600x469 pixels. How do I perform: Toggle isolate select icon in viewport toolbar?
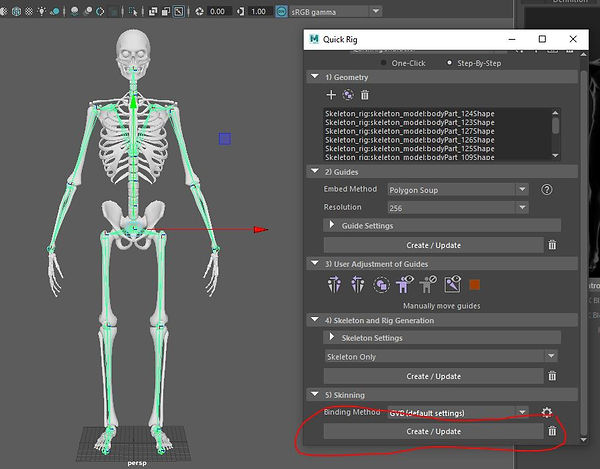(133, 11)
